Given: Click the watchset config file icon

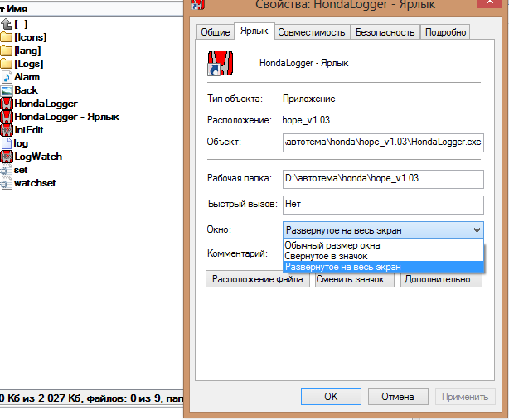Looking at the screenshot, I should 6,183.
